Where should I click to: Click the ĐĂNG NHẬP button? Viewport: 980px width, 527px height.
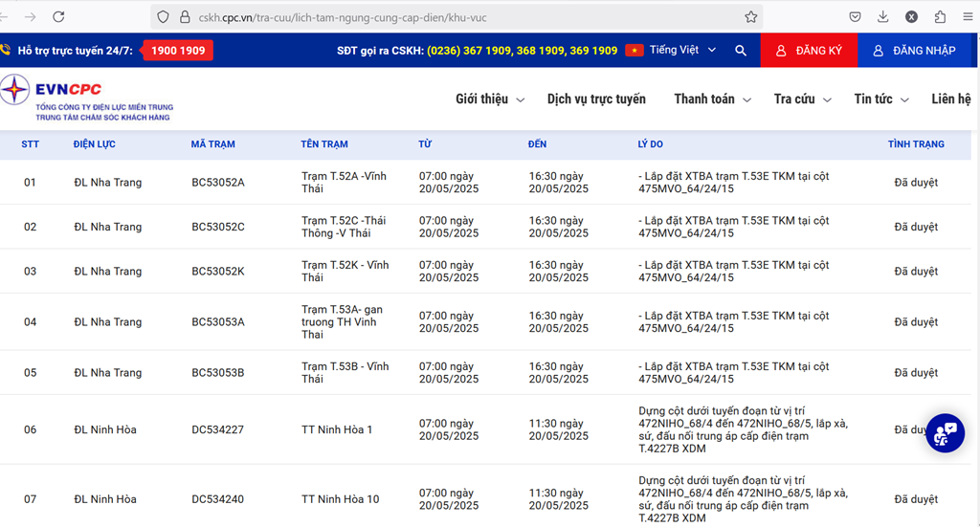click(914, 51)
